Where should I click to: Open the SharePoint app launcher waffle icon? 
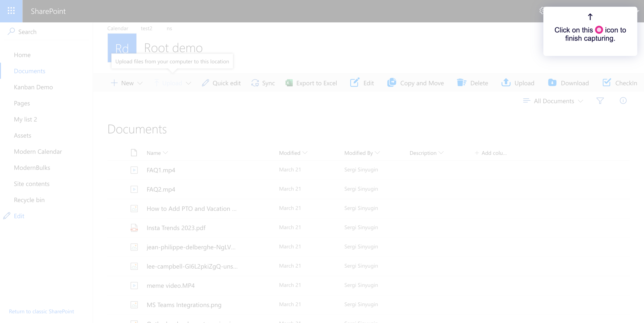click(x=11, y=11)
